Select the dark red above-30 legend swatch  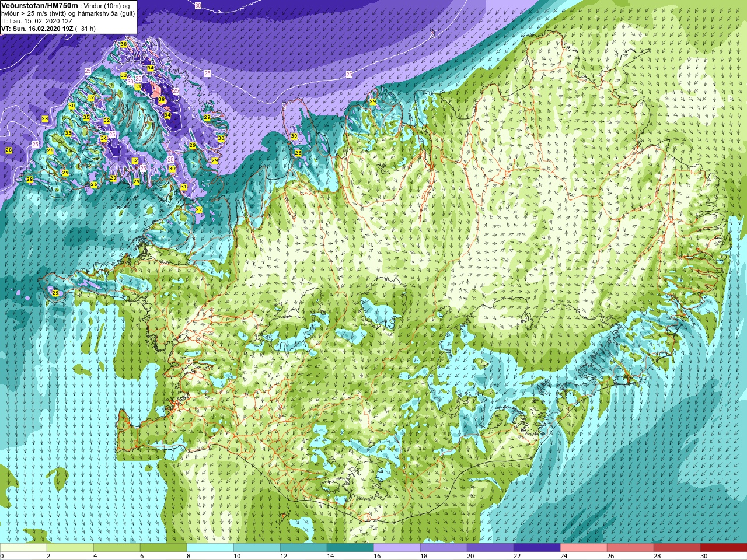pos(724,547)
